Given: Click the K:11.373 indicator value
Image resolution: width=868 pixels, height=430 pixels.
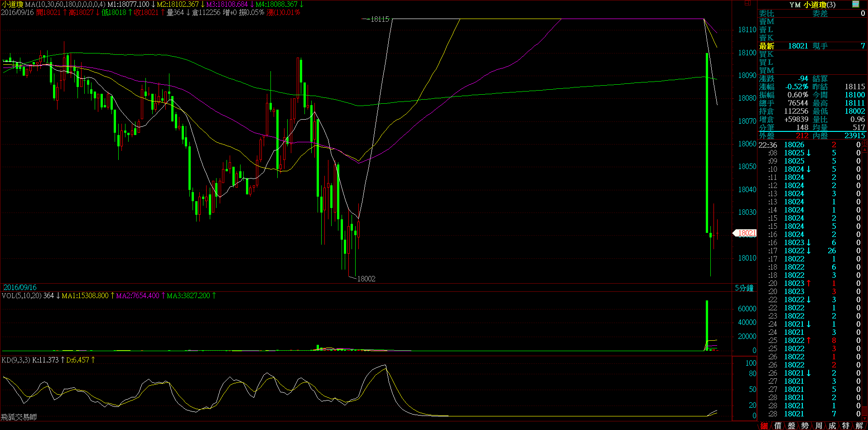Looking at the screenshot, I should point(45,360).
